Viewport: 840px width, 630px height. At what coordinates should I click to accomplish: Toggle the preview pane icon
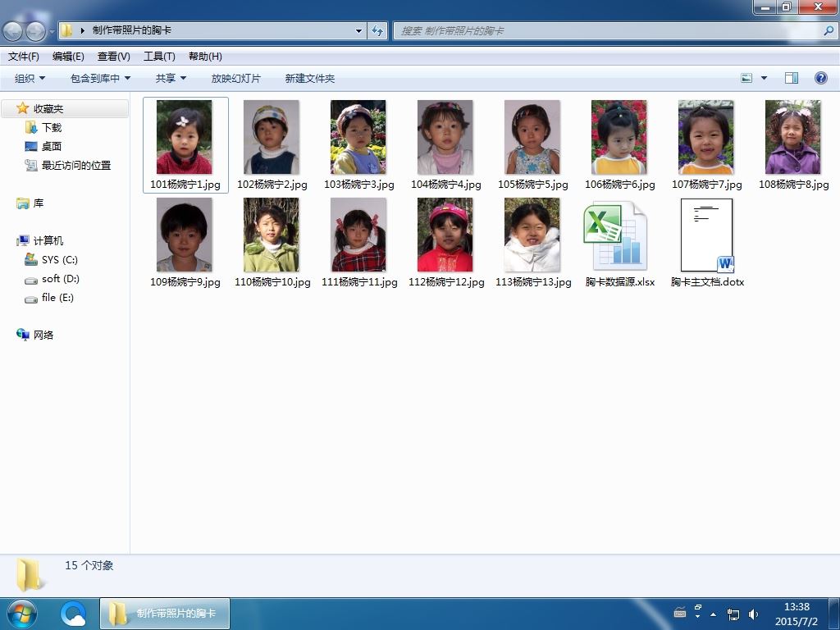tap(792, 78)
